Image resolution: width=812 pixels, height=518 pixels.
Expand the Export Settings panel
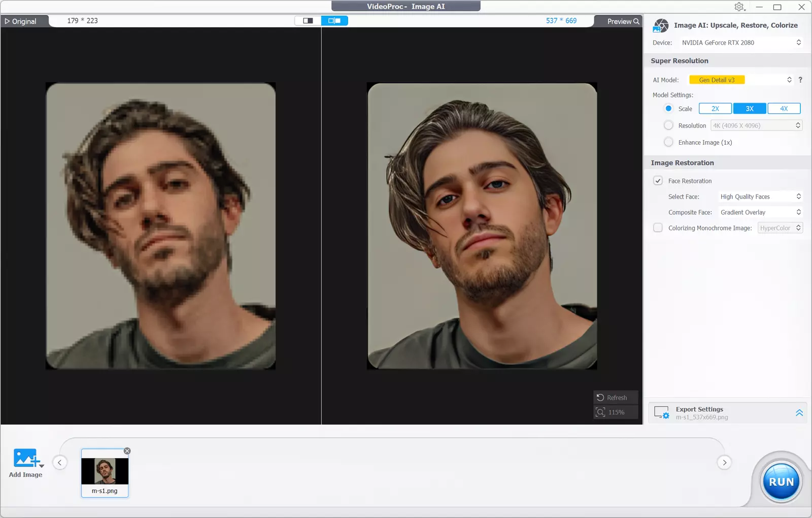(x=799, y=413)
